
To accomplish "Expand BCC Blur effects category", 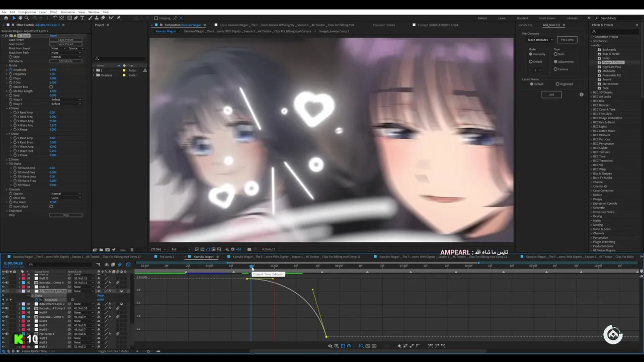I will pyautogui.click(x=591, y=101).
